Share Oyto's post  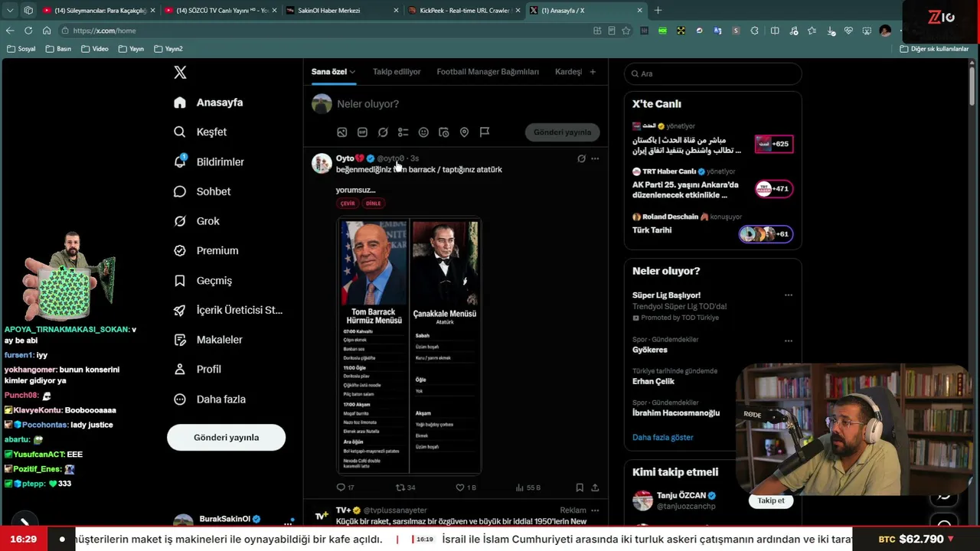(595, 487)
